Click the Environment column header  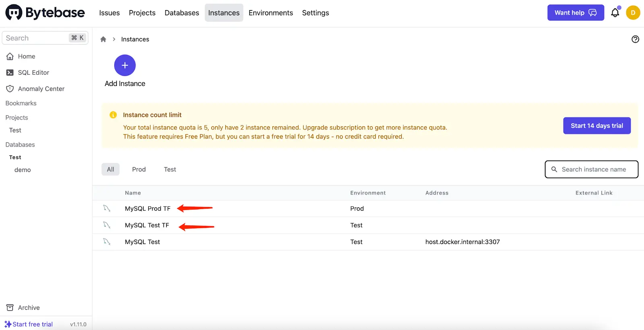tap(368, 193)
